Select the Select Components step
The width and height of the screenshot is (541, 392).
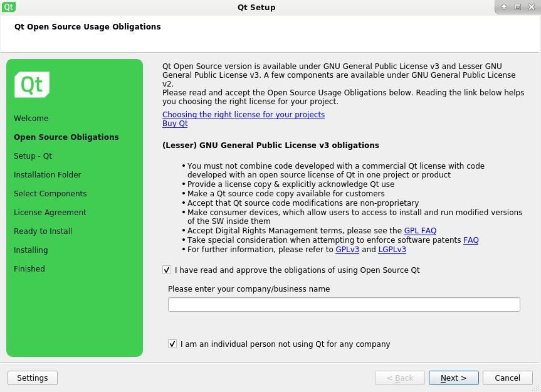(x=50, y=194)
